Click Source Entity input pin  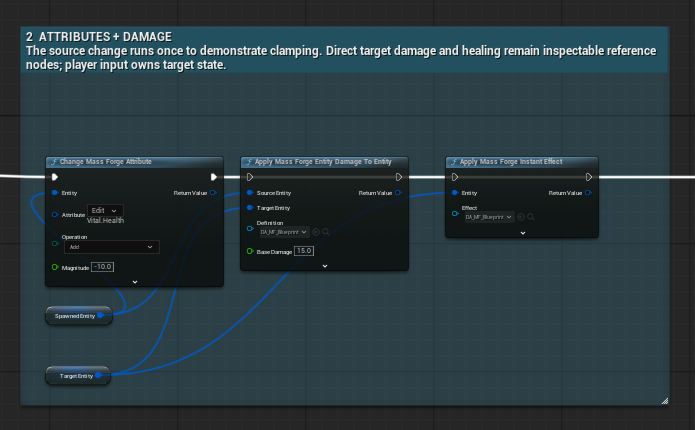point(250,193)
